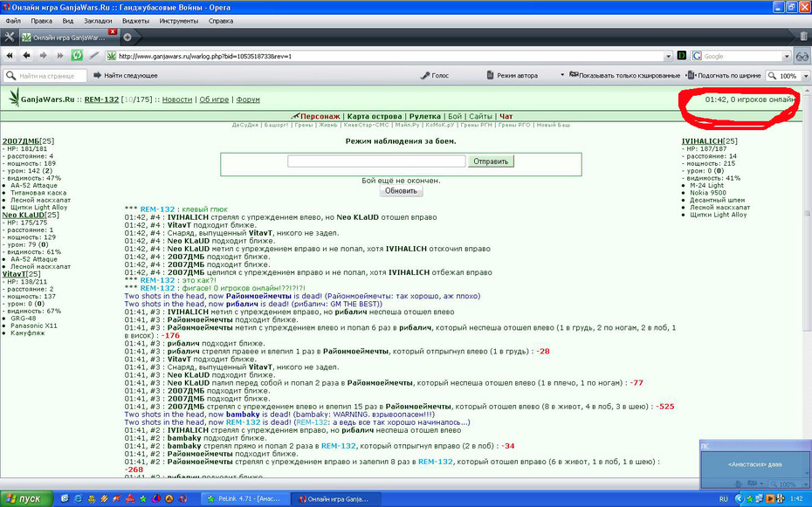Click the green D icon near search
This screenshot has height=507, width=812.
pyautogui.click(x=682, y=55)
